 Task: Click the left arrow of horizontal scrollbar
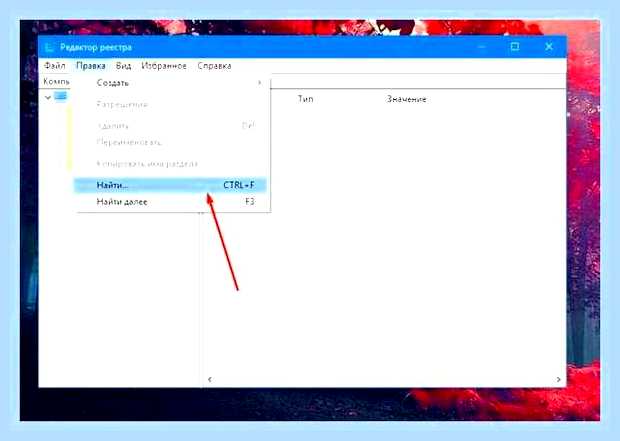click(x=210, y=379)
